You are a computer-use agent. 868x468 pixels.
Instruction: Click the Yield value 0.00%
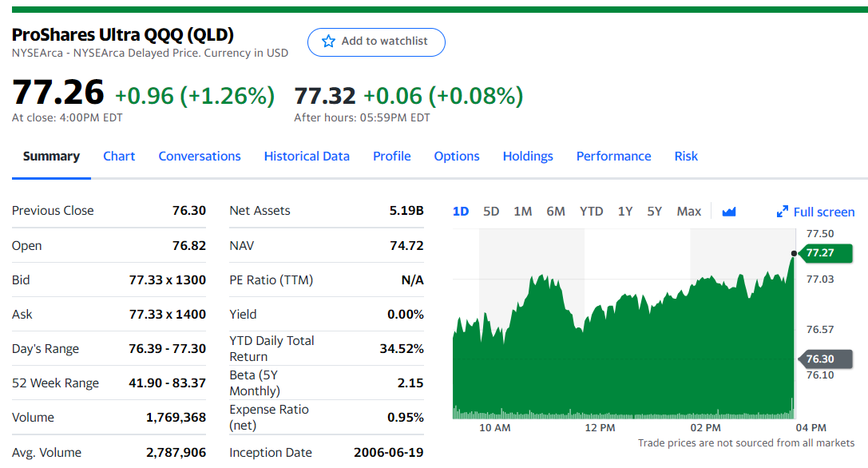[x=405, y=315]
